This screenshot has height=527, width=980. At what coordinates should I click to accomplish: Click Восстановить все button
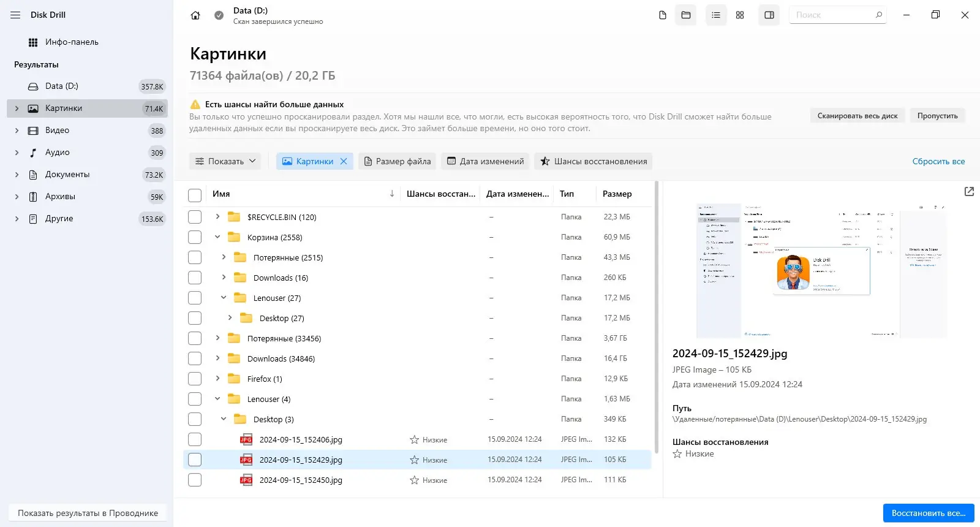[x=929, y=513]
